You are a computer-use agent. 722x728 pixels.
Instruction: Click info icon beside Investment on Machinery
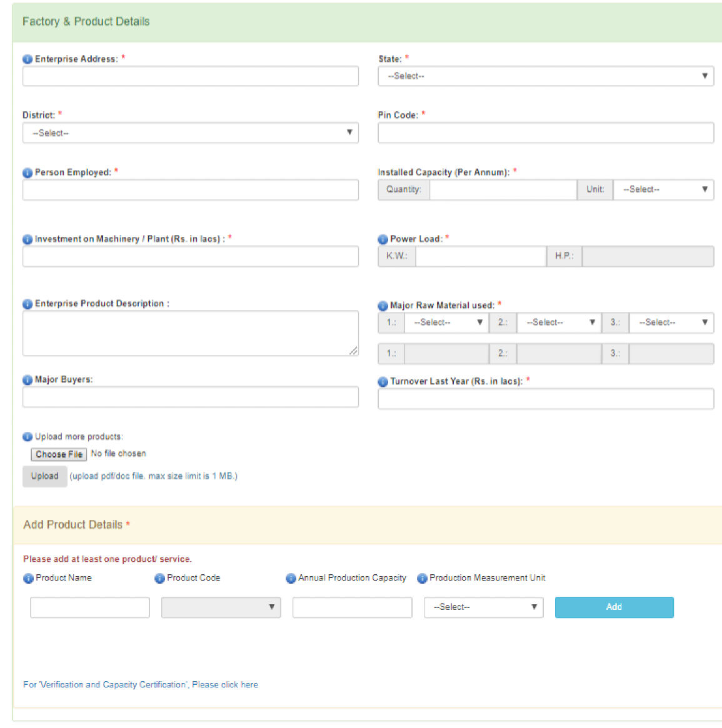pos(28,239)
